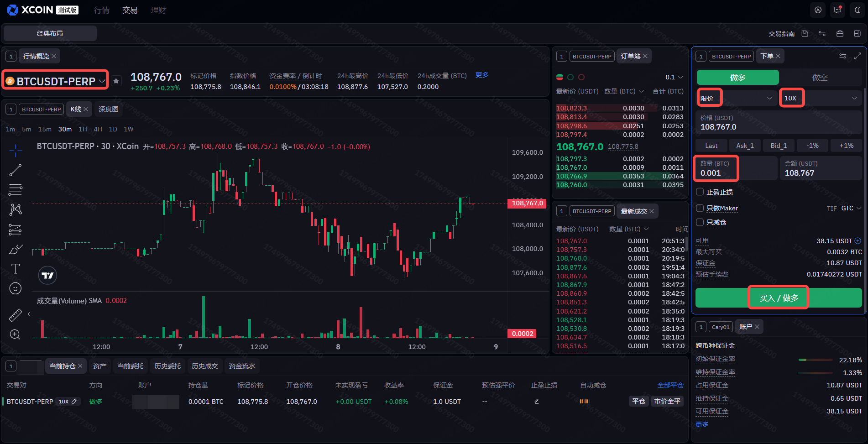This screenshot has height=444, width=868.
Task: Open the 历史委托 tab
Action: [x=167, y=366]
